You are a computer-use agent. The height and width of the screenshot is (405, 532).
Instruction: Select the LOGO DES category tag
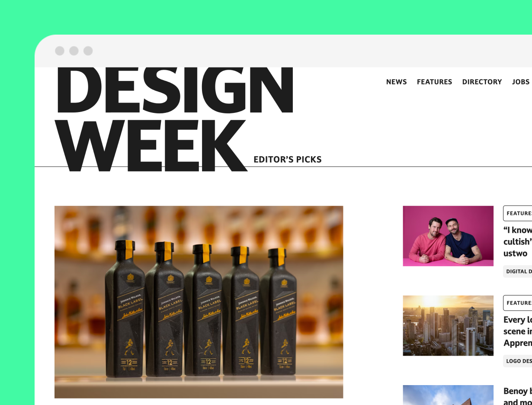coord(518,361)
